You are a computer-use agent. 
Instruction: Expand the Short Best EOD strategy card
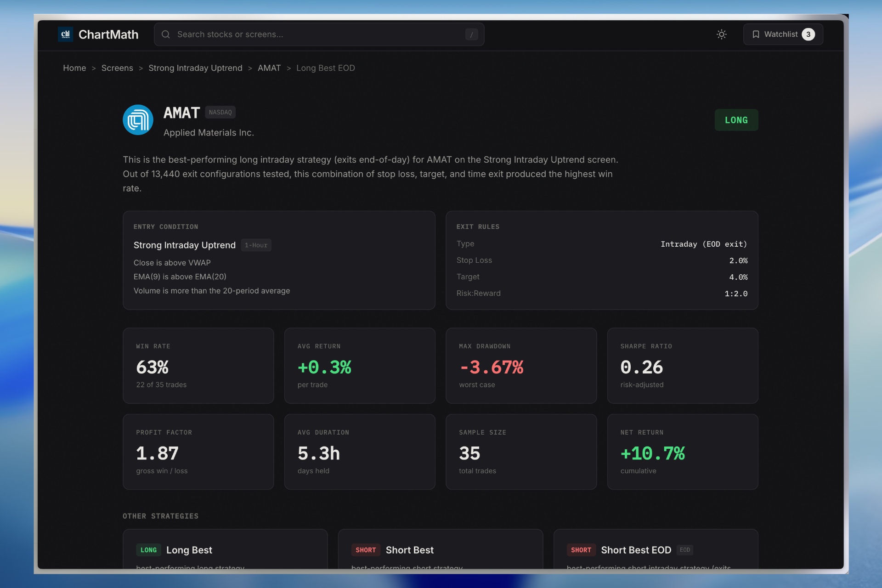(656, 550)
